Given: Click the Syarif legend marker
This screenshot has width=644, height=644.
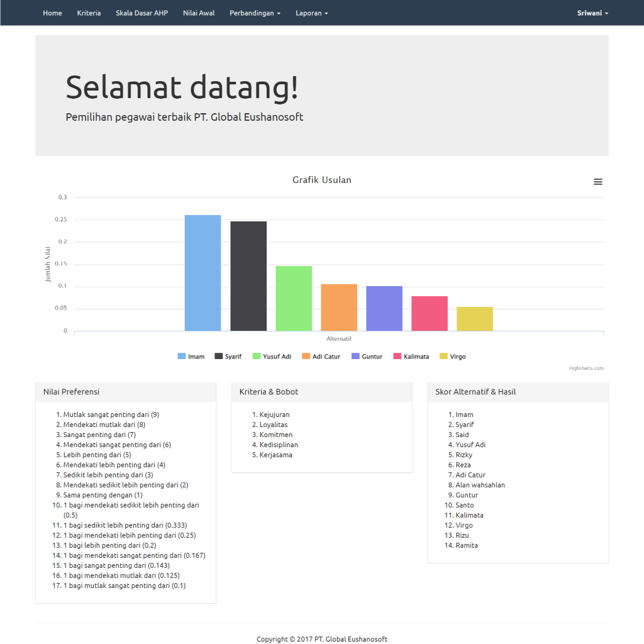Looking at the screenshot, I should 218,356.
